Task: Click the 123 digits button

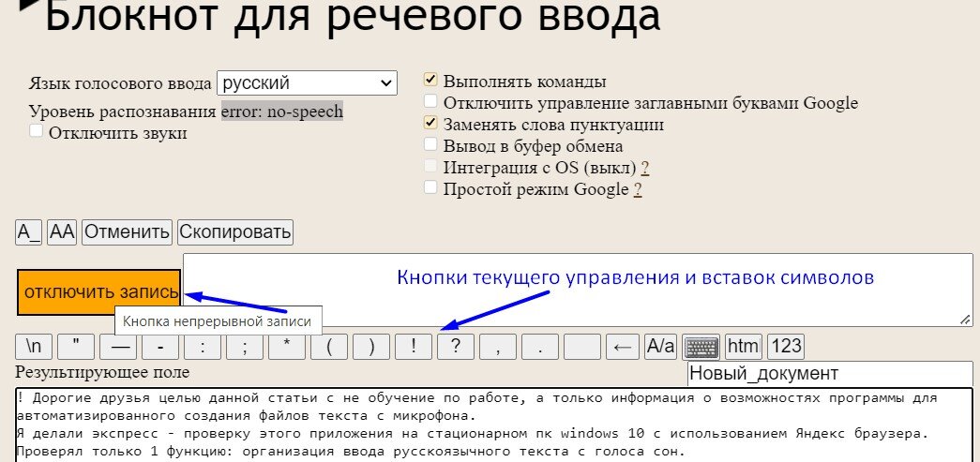Action: pos(786,347)
